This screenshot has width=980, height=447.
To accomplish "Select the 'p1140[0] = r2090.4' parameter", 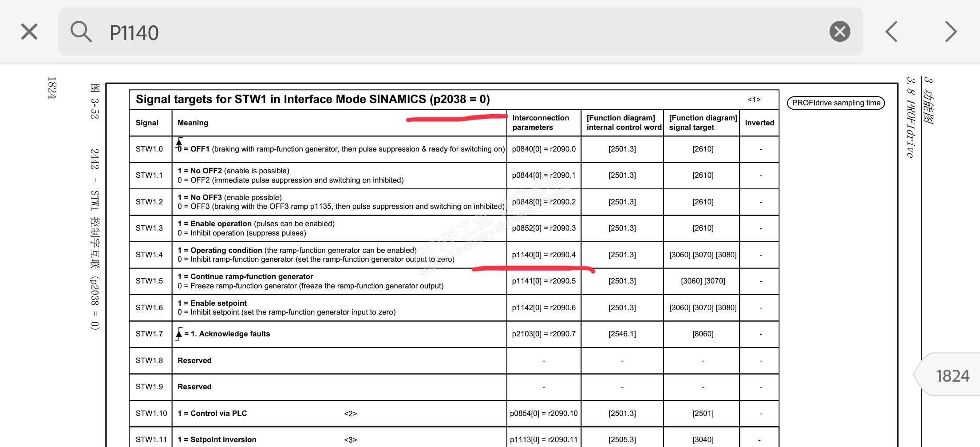I will point(544,255).
